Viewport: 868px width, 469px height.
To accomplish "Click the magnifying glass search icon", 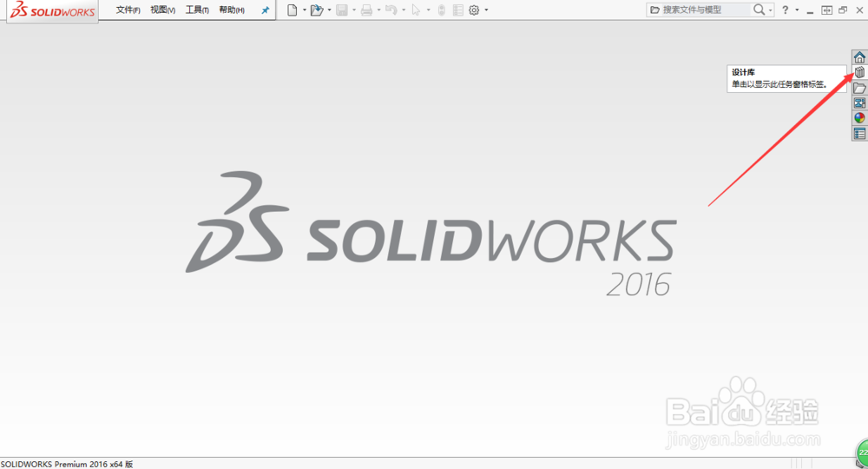I will point(759,10).
